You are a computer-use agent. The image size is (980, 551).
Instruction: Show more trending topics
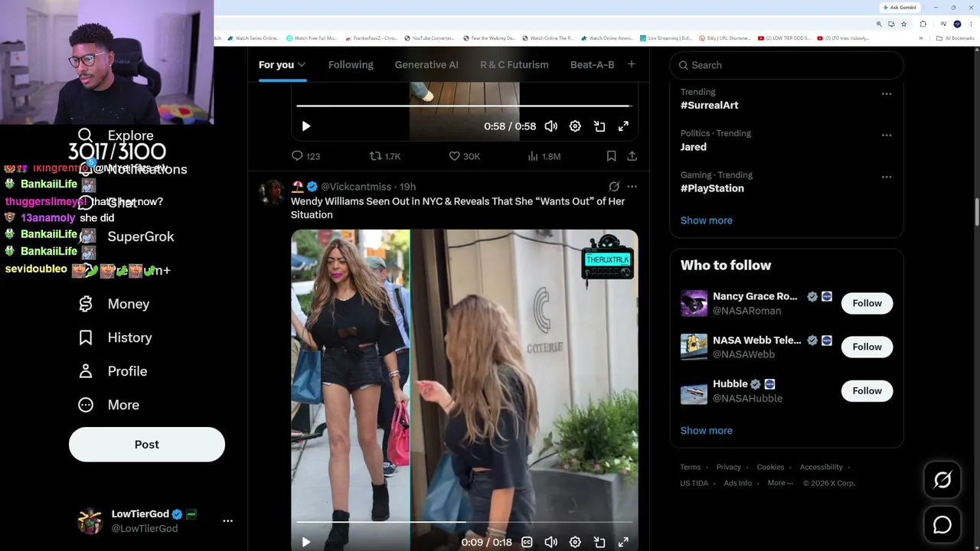click(x=707, y=220)
